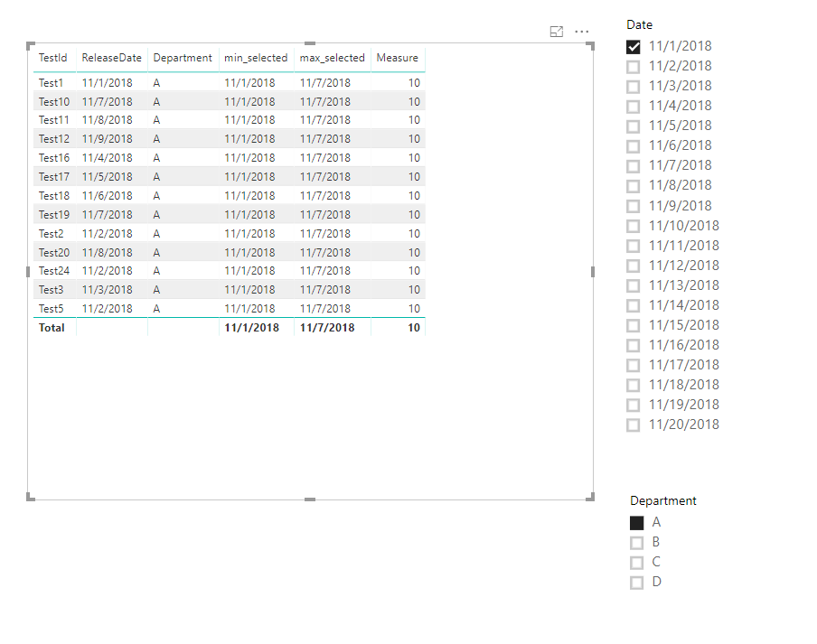Click the Total max_selected value 11/7/2018
The width and height of the screenshot is (817, 644).
click(327, 328)
